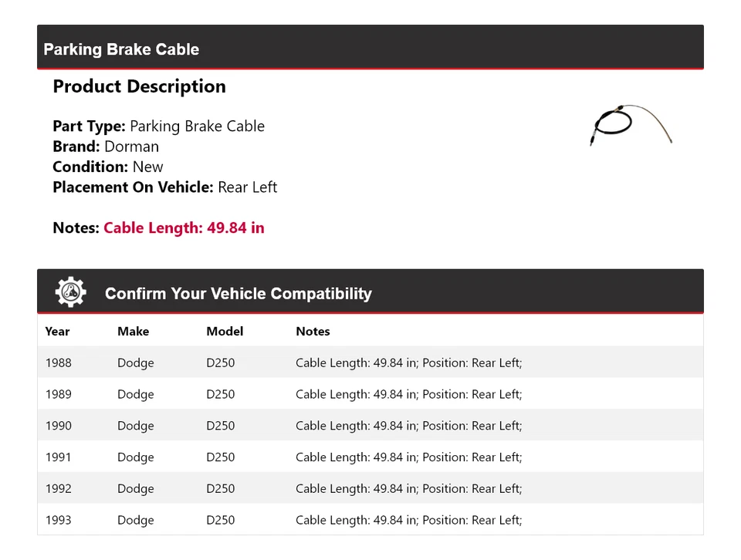Click the 1990 row notes text
Image resolution: width=741 pixels, height=560 pixels.
click(x=408, y=426)
